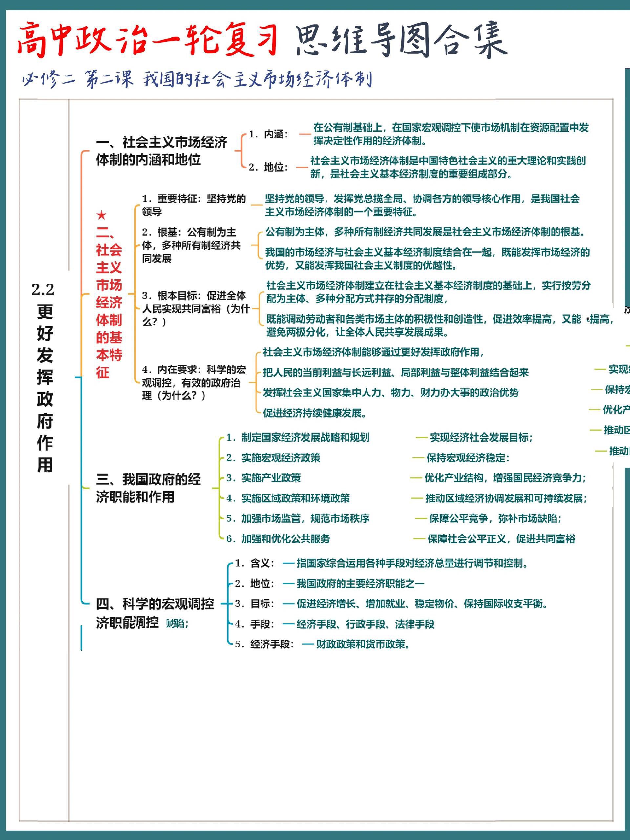Select branch 四、科学的宏观调控
630x840 pixels.
pyautogui.click(x=155, y=604)
